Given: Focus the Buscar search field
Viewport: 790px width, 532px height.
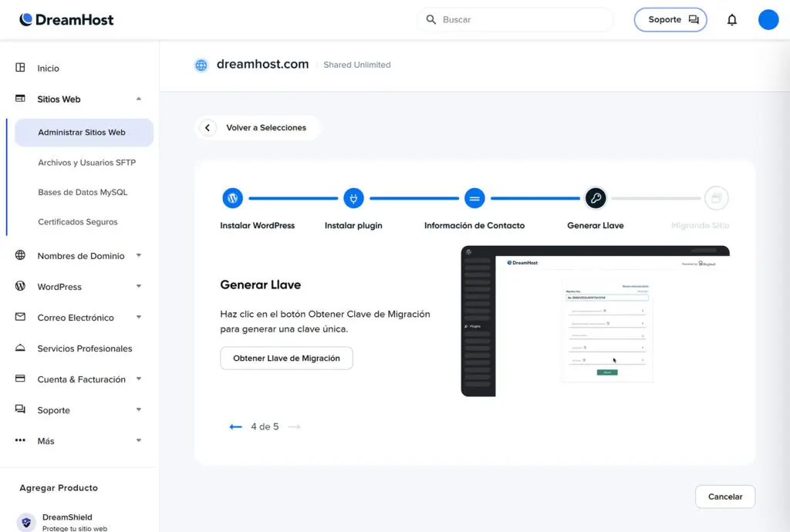Looking at the screenshot, I should pos(515,19).
